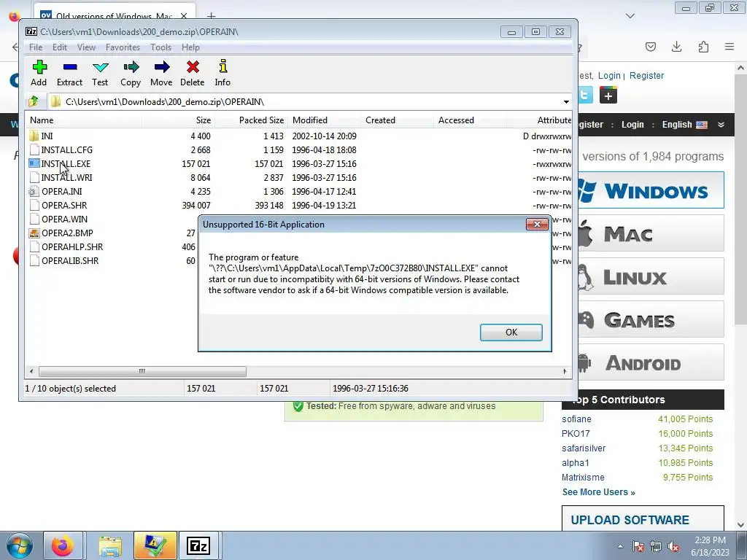Open File Explorer from the taskbar
747x560 pixels.
click(x=110, y=545)
